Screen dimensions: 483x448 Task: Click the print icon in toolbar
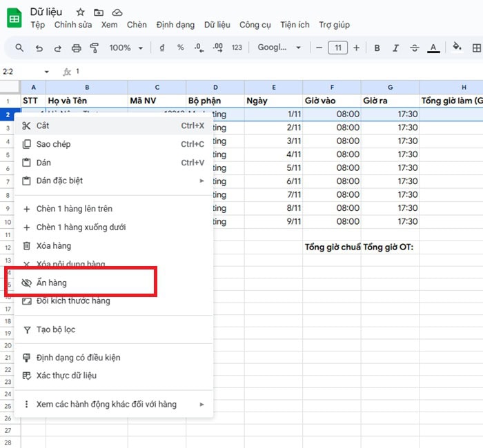coord(77,48)
